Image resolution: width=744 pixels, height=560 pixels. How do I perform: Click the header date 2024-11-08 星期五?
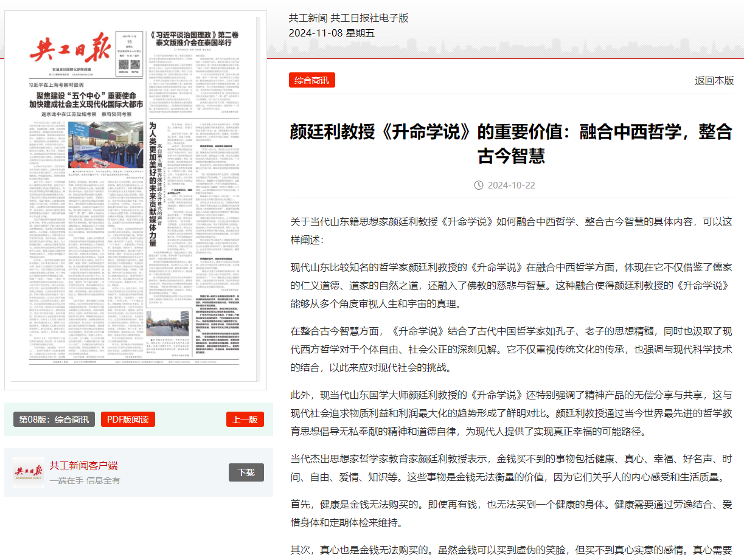[332, 33]
